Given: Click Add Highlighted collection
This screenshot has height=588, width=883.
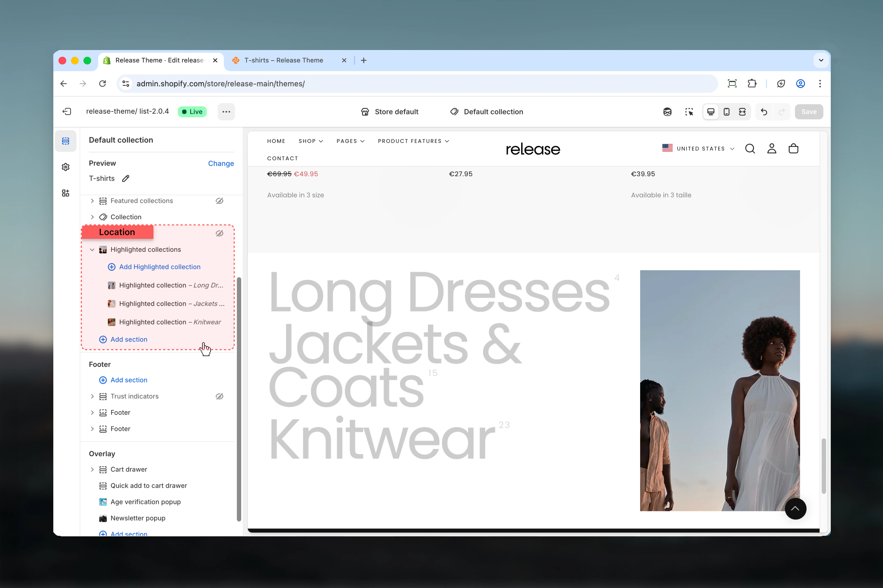Looking at the screenshot, I should (x=154, y=267).
